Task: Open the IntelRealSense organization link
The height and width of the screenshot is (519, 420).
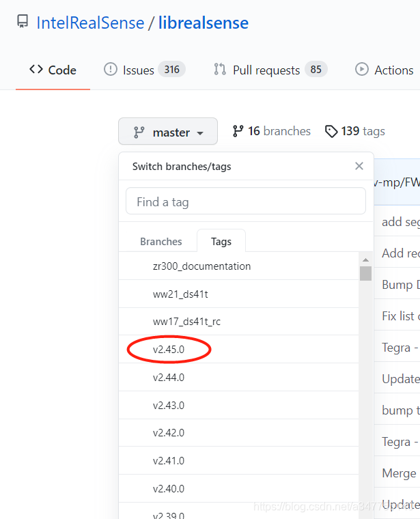Action: pos(90,23)
